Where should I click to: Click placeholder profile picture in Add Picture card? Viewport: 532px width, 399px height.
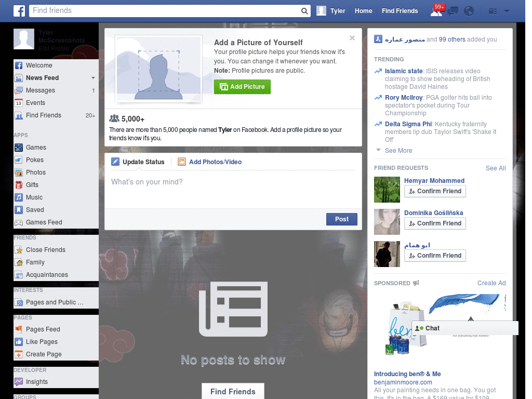[x=159, y=69]
